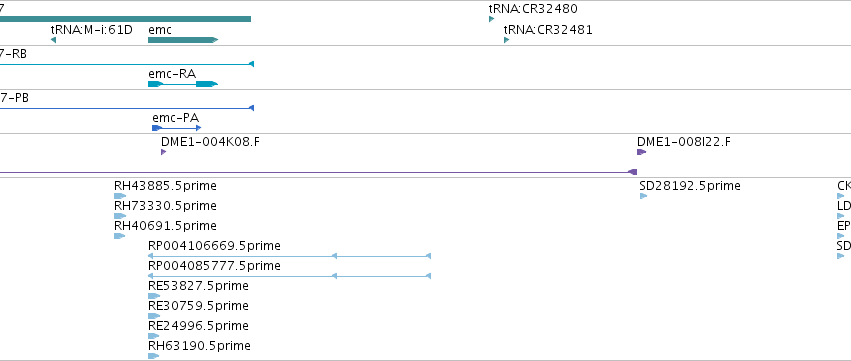Select the DME1-008I22.F marker
The height and width of the screenshot is (361, 851).
point(642,152)
